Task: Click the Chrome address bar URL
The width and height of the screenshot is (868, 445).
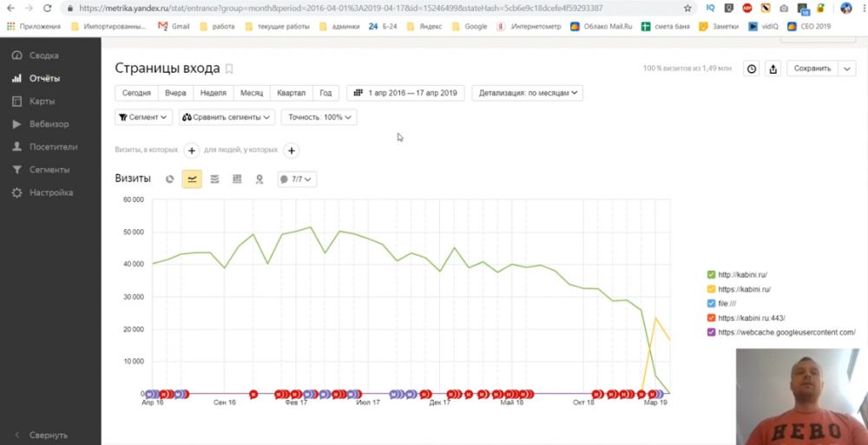Action: click(x=347, y=8)
